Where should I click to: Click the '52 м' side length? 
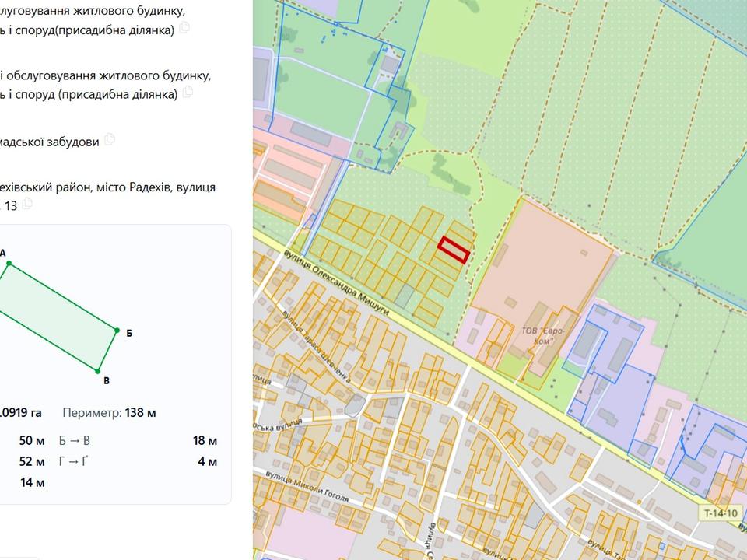pos(32,461)
